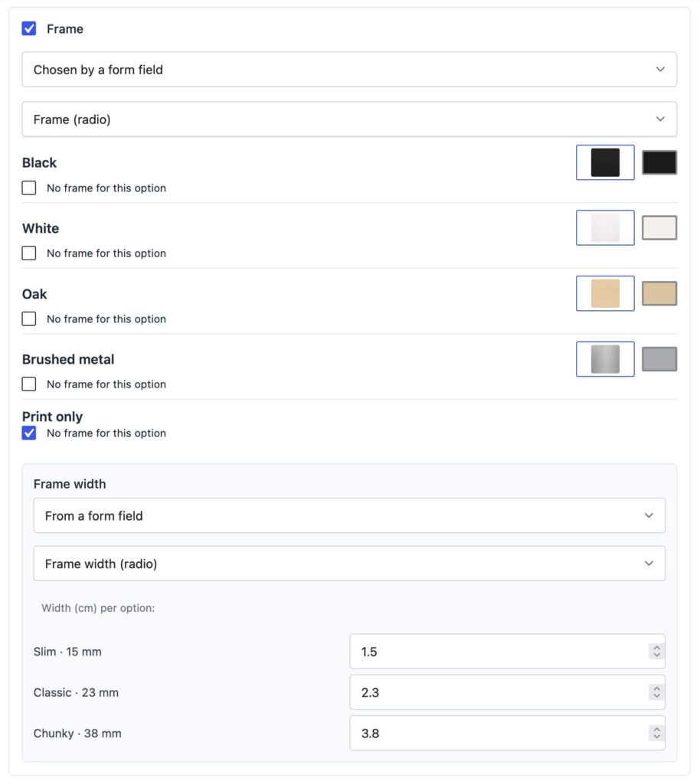Image resolution: width=700 pixels, height=784 pixels.
Task: Click the stepper arrows on Classic width field
Action: pyautogui.click(x=656, y=692)
